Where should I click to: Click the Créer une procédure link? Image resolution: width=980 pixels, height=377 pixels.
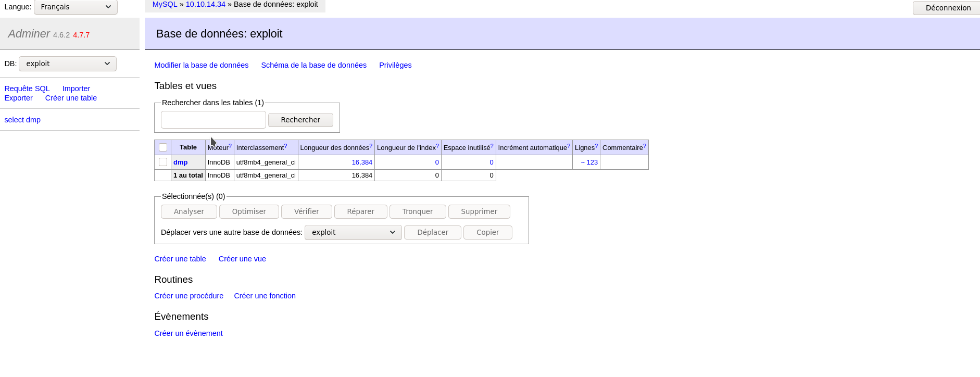[189, 296]
